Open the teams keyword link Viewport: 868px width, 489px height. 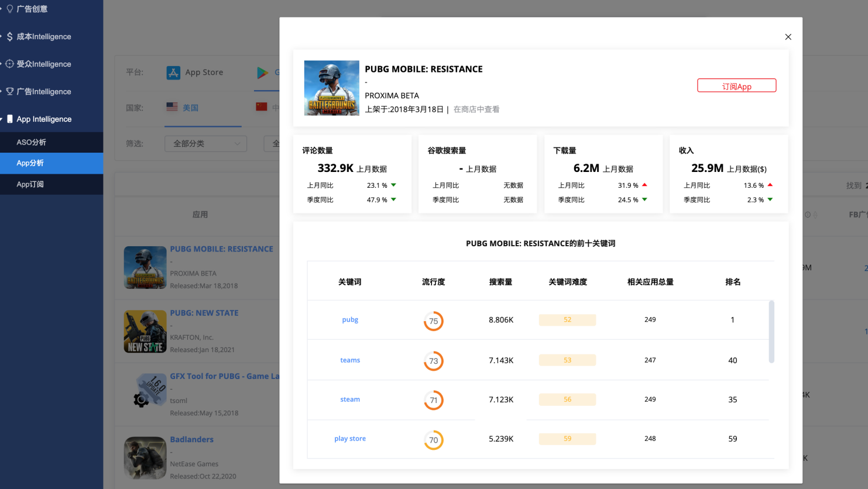point(350,360)
